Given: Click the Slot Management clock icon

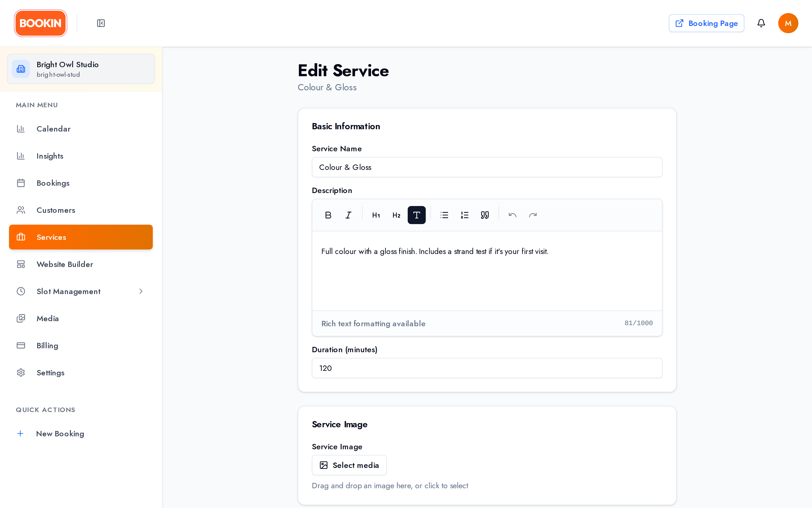Looking at the screenshot, I should [x=21, y=291].
